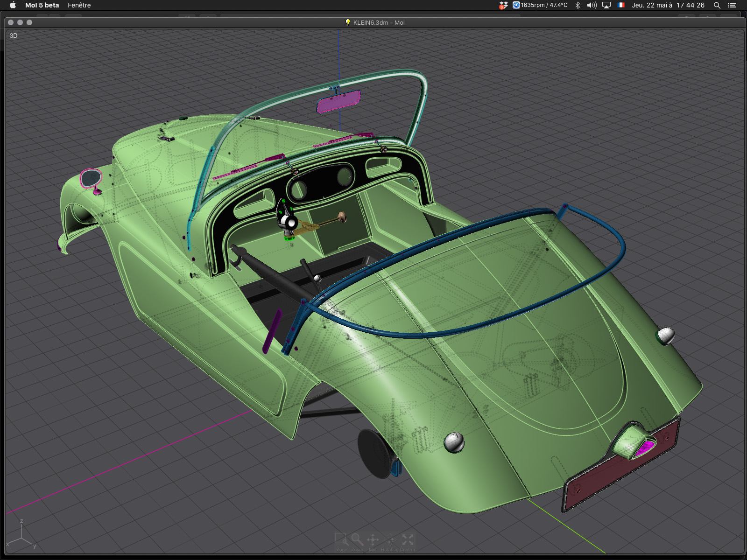This screenshot has width=747, height=560.
Task: Select the magenta rear-view mirror object
Action: click(x=338, y=102)
